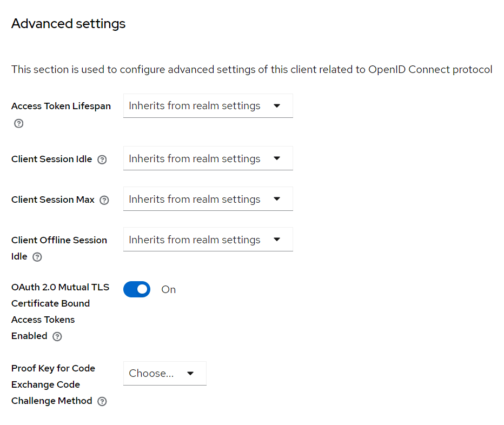Click the 'Advanced settings' heading
The width and height of the screenshot is (504, 425).
pos(68,24)
